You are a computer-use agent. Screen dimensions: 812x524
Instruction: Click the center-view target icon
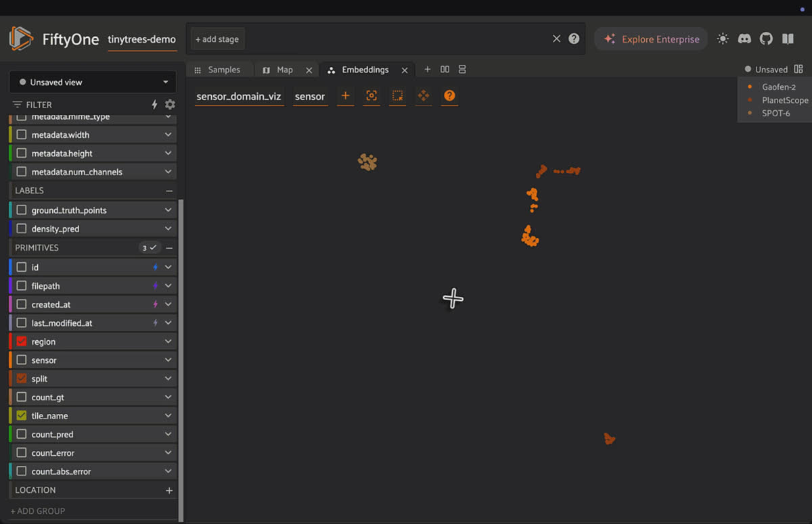(371, 96)
